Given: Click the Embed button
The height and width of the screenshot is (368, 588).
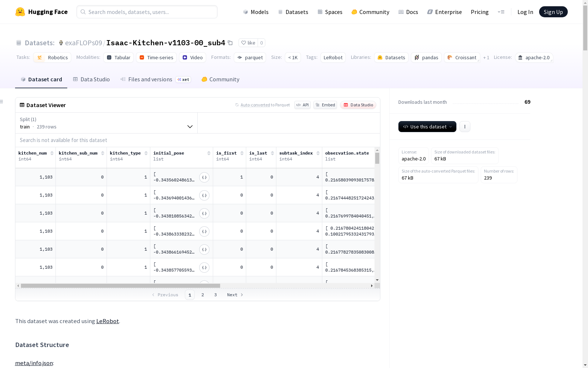Looking at the screenshot, I should (325, 105).
